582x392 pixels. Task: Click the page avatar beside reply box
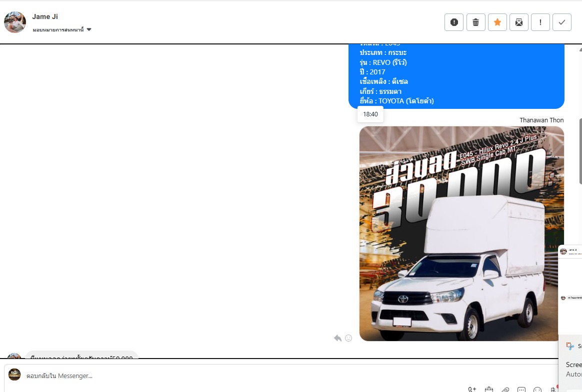[14, 374]
